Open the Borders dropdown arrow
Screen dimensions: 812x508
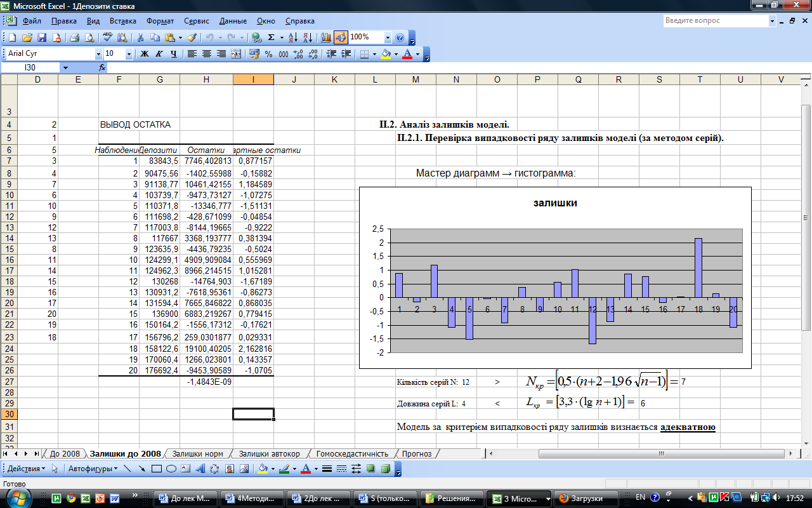click(374, 54)
